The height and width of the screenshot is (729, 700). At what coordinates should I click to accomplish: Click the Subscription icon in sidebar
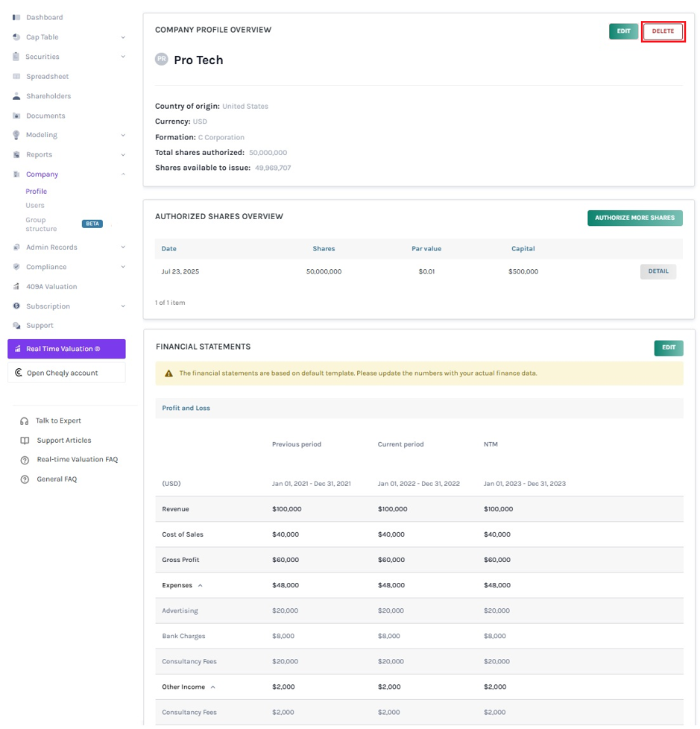16,306
